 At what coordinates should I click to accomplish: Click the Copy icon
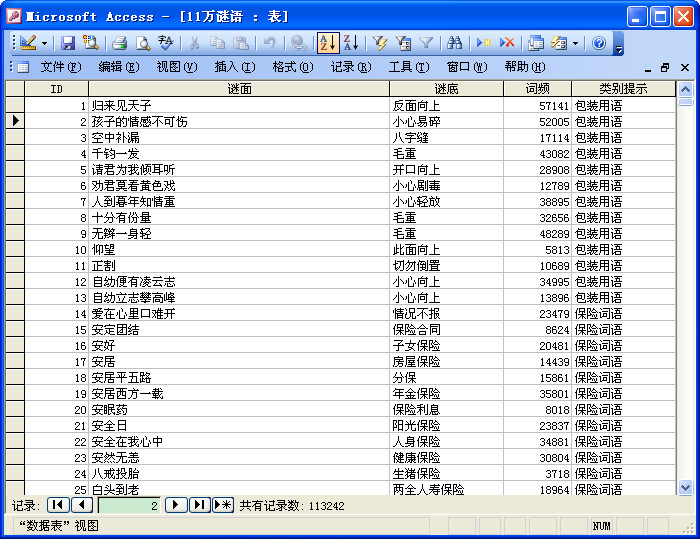(217, 43)
